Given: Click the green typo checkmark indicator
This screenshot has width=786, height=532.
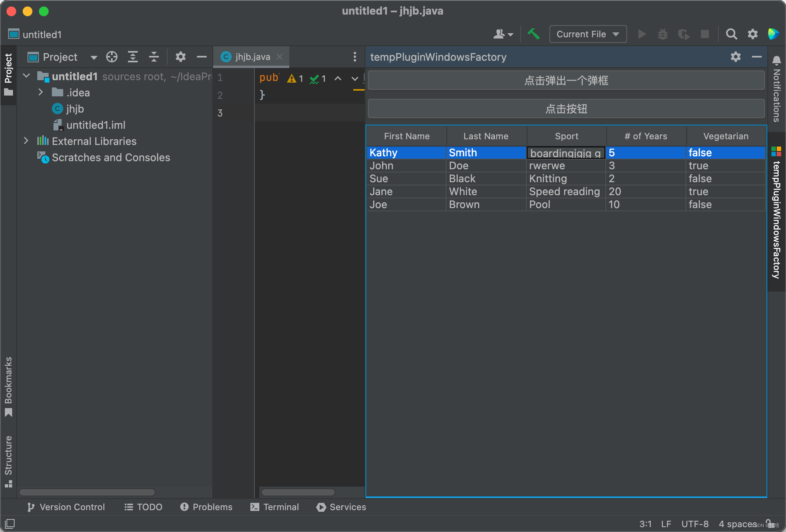Looking at the screenshot, I should click(x=314, y=79).
